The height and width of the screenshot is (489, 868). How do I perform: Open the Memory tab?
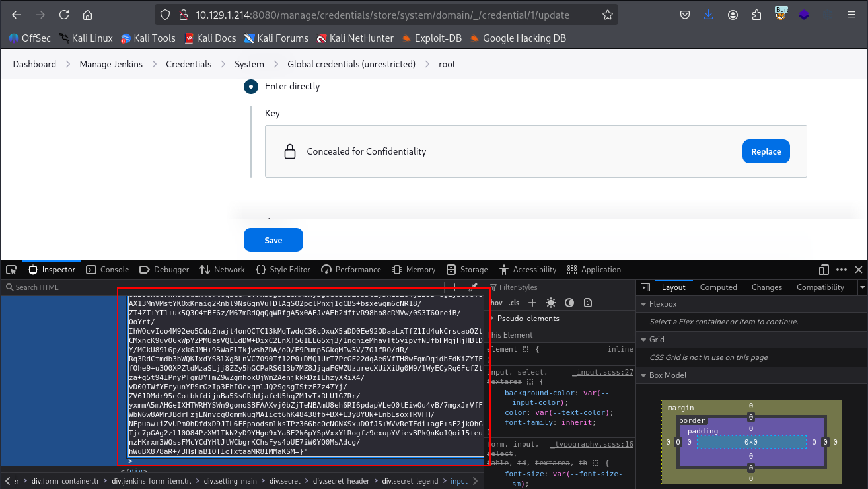(414, 270)
